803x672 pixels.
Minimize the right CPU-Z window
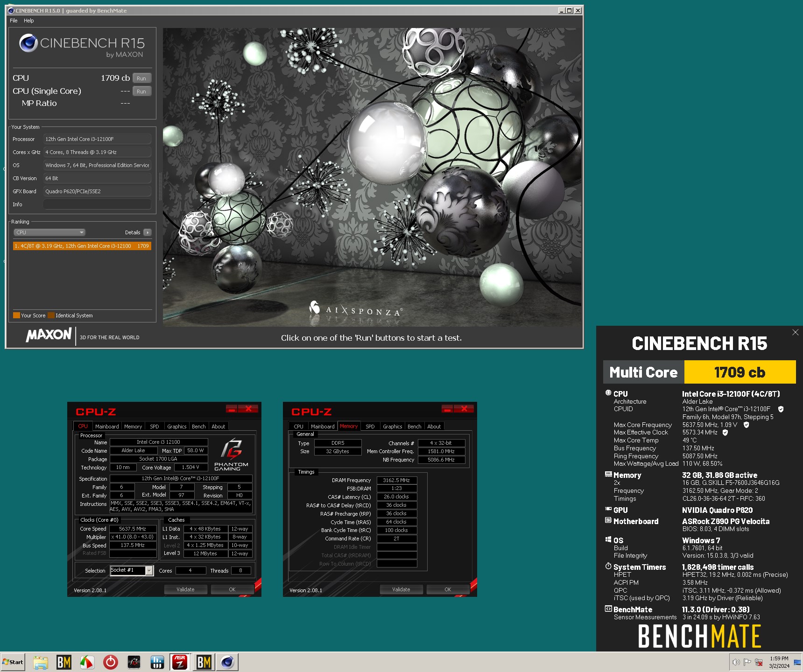point(447,409)
